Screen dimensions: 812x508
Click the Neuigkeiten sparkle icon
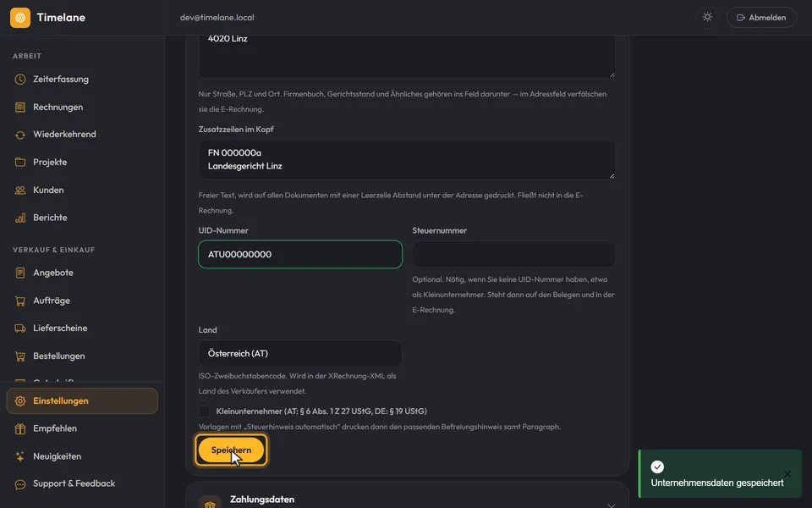tap(20, 456)
